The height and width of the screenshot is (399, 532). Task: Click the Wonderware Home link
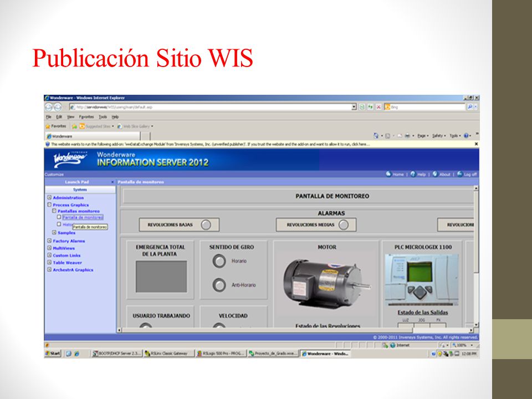[395, 175]
